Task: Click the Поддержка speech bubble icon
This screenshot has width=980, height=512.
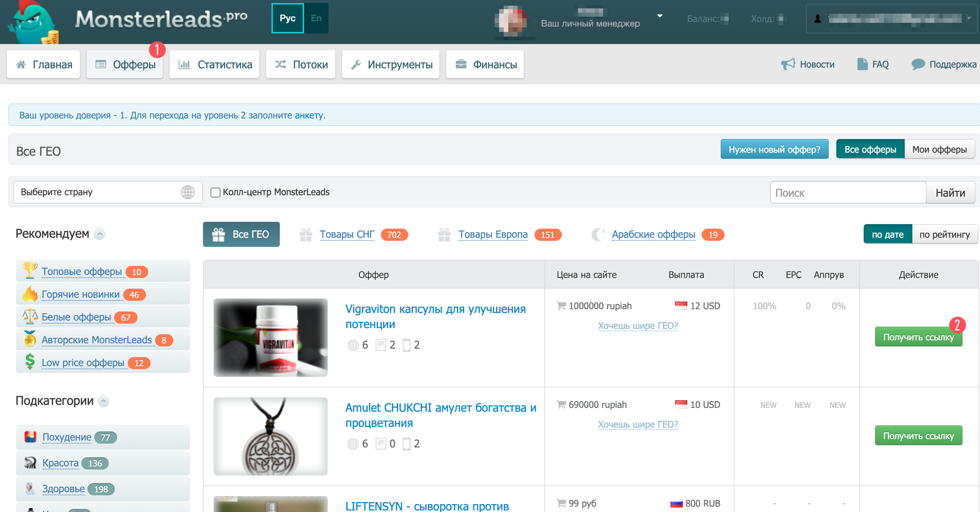Action: pos(918,64)
